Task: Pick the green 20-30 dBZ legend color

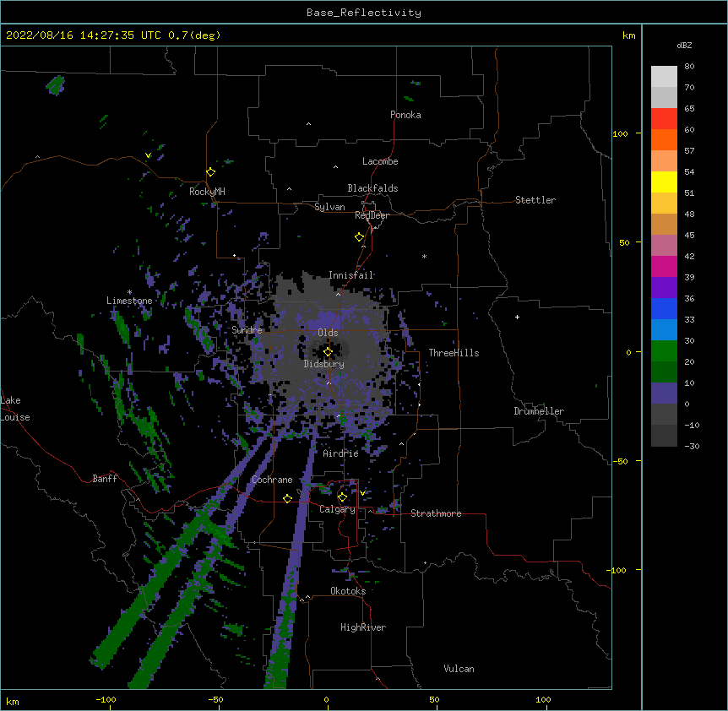Action: pos(664,351)
